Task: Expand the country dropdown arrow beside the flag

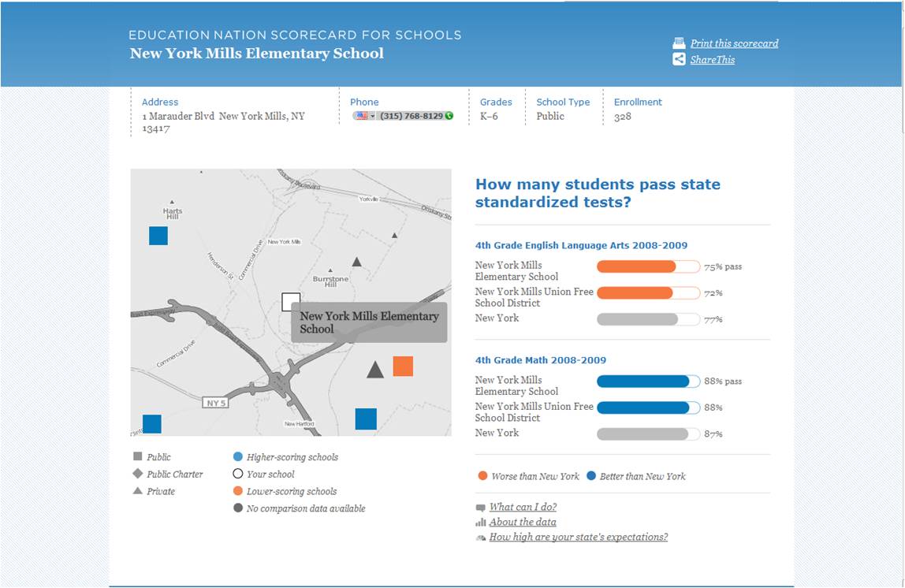Action: [372, 116]
